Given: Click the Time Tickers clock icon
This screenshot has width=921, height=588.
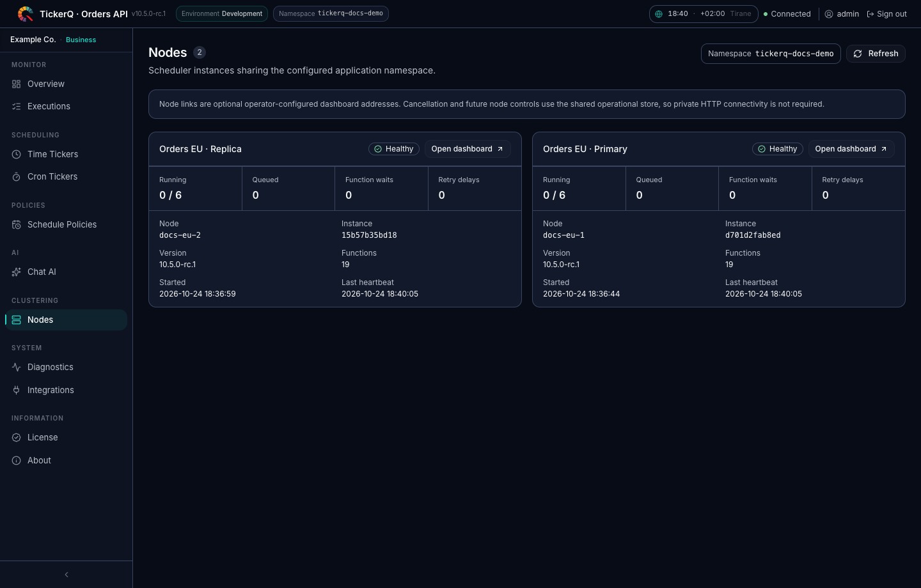Looking at the screenshot, I should click(17, 154).
